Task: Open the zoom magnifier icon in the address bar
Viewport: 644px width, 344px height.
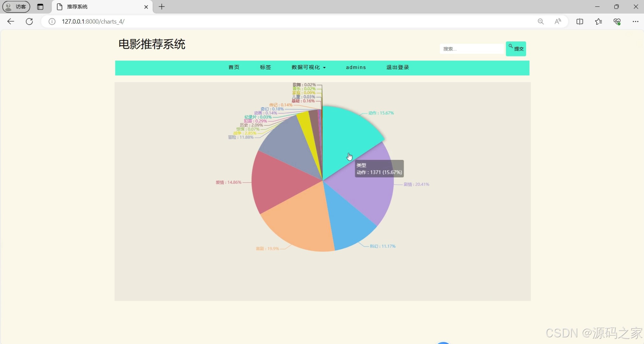Action: (x=540, y=21)
